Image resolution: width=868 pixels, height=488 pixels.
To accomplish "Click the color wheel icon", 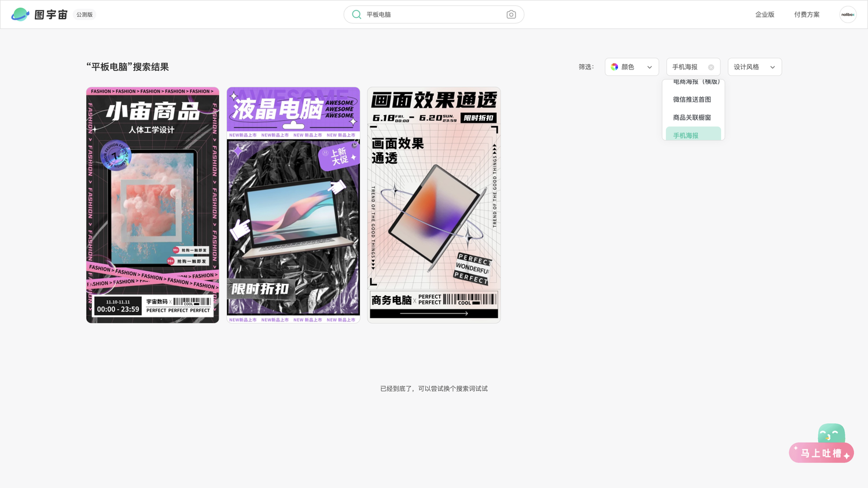I will [x=615, y=67].
